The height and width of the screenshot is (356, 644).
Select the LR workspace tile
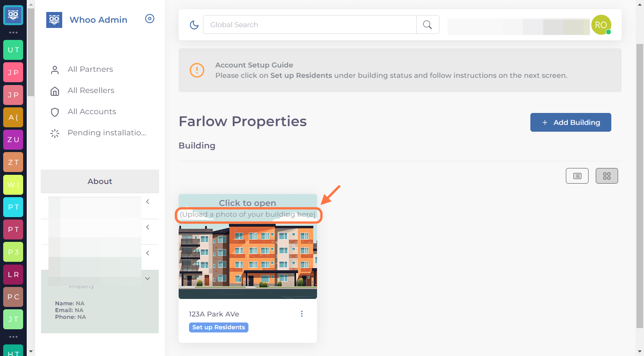click(x=13, y=275)
